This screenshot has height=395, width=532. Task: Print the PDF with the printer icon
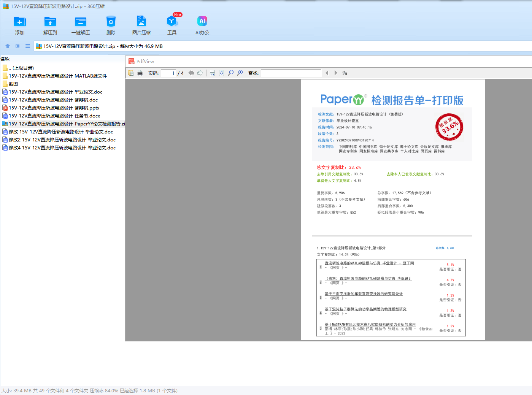click(140, 73)
